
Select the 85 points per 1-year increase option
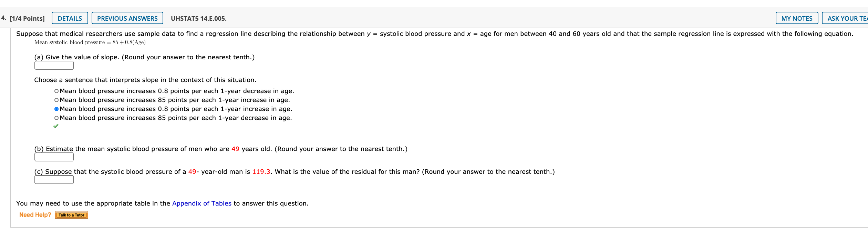pyautogui.click(x=56, y=100)
